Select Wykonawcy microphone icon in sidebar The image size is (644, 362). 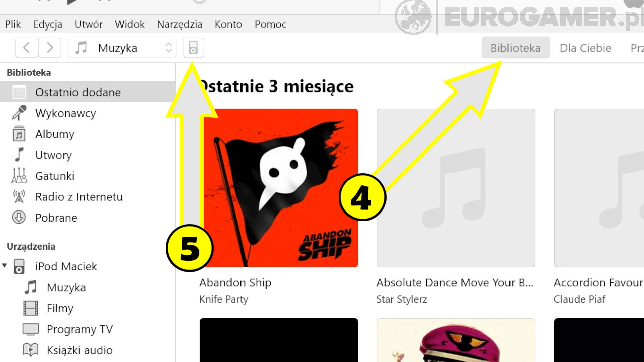[x=19, y=113]
